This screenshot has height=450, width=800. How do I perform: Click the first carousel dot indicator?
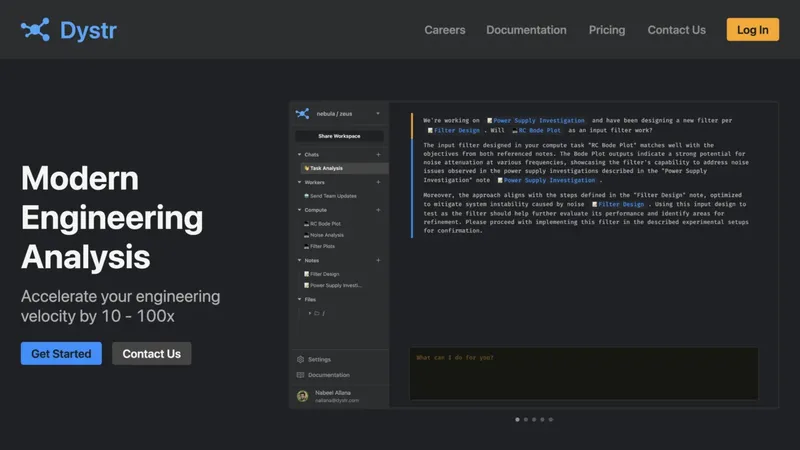coord(517,420)
